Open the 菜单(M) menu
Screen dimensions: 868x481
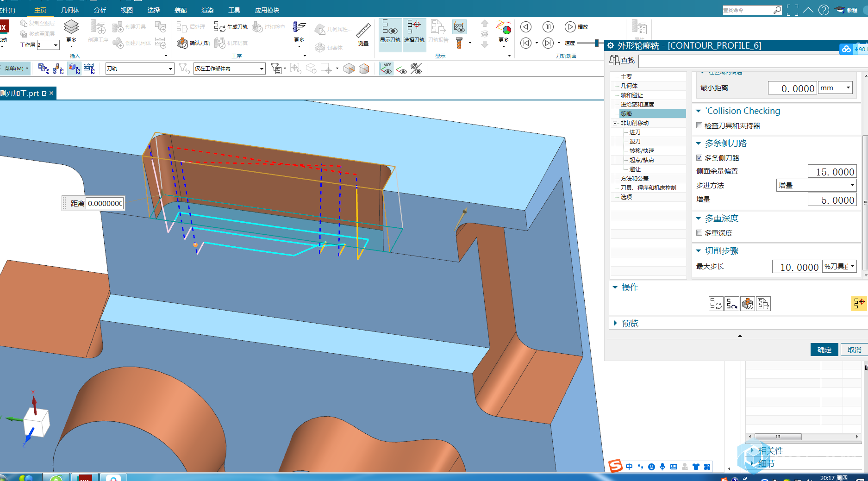pos(15,69)
